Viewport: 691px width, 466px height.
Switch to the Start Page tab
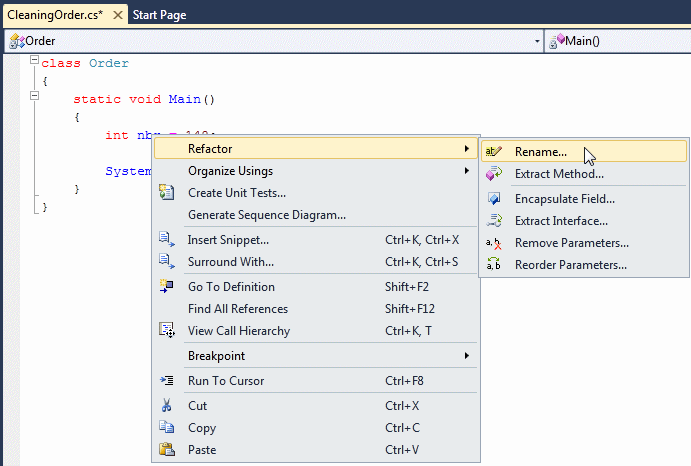click(160, 15)
